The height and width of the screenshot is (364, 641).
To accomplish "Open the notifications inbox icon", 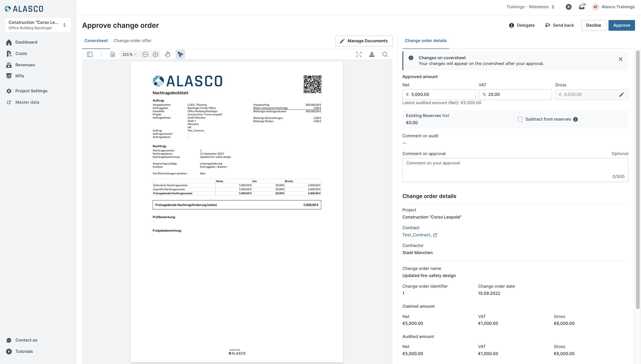I will pyautogui.click(x=582, y=7).
